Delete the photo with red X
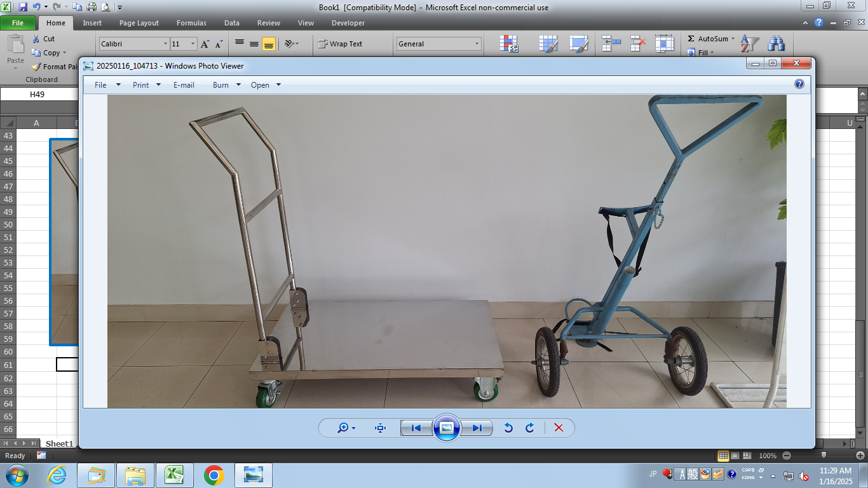 (x=559, y=428)
